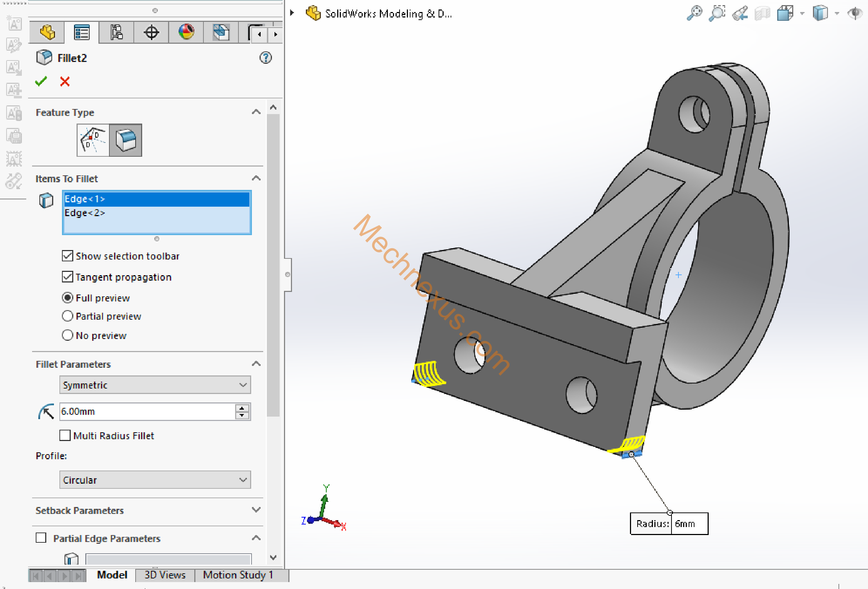Open the DimXpertManager crosshair tab
The image size is (868, 589).
click(x=151, y=32)
